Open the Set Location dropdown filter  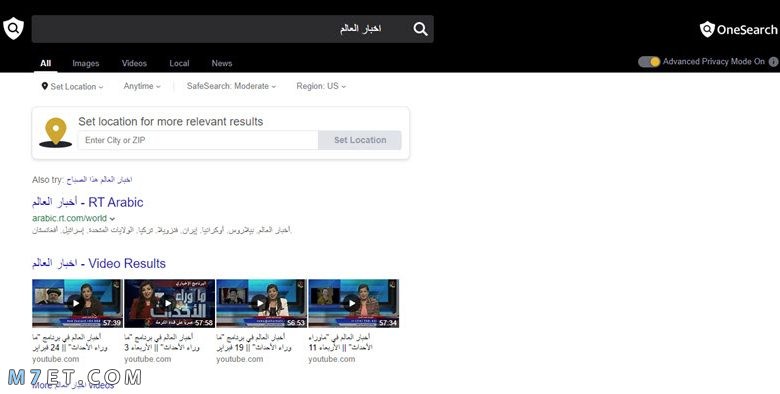(x=73, y=87)
